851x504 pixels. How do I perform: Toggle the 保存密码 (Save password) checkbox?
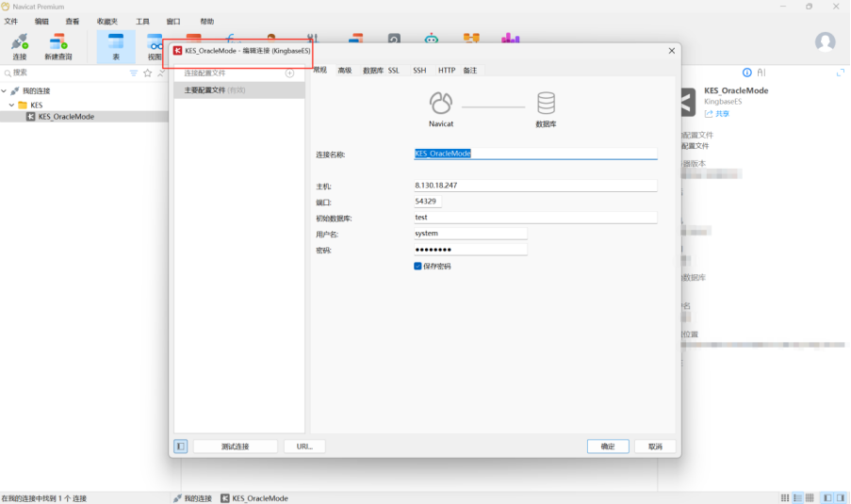(x=418, y=267)
